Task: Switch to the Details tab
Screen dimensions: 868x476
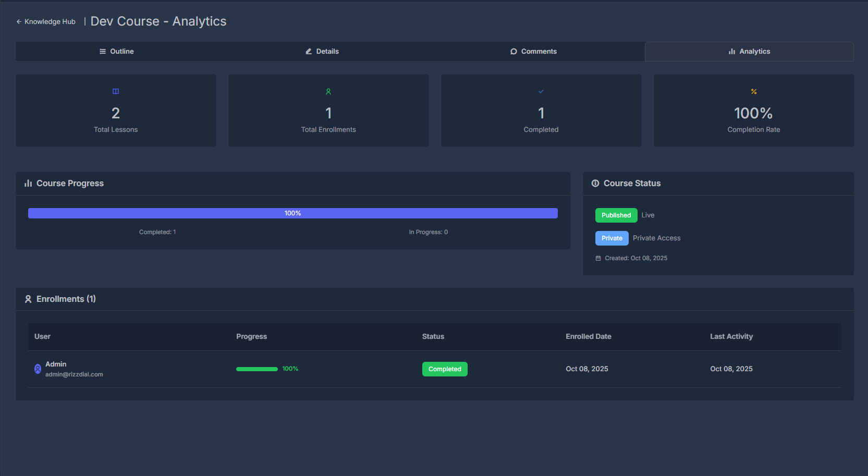Action: click(x=322, y=51)
